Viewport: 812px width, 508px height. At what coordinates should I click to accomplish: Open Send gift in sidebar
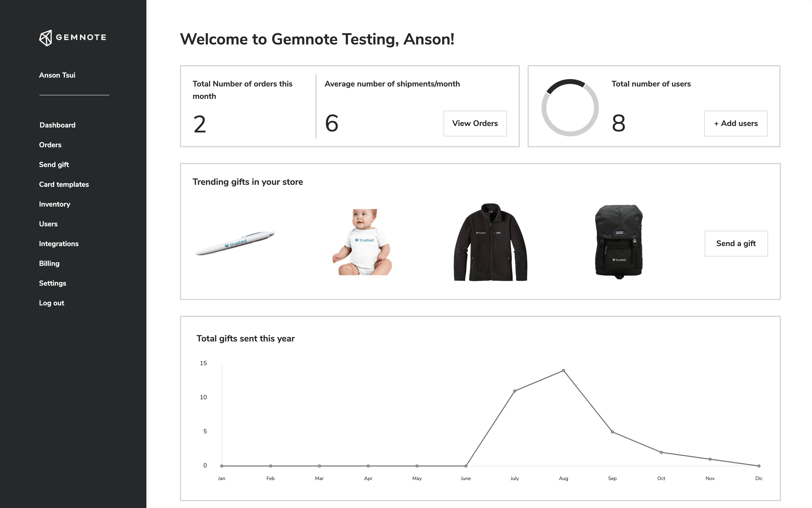(x=54, y=165)
